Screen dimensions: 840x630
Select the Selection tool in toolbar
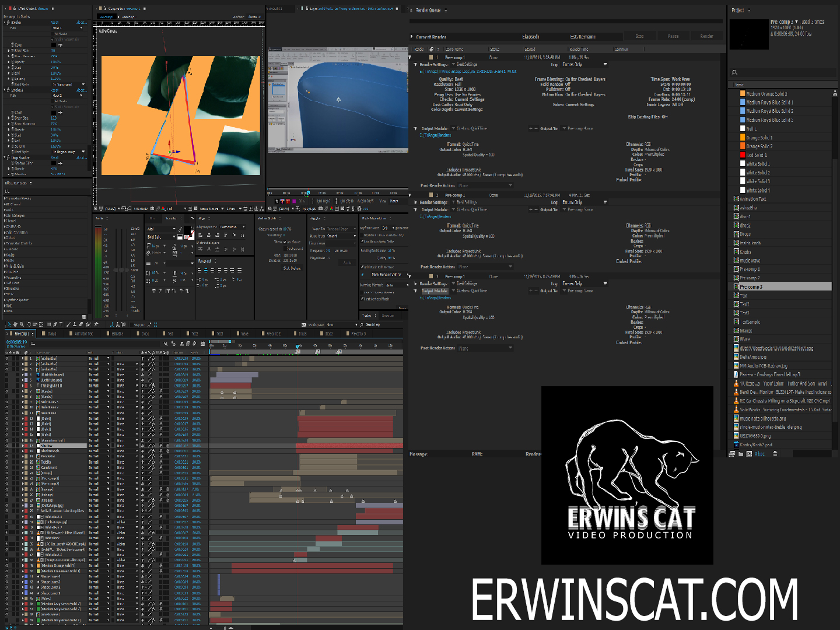click(9, 324)
